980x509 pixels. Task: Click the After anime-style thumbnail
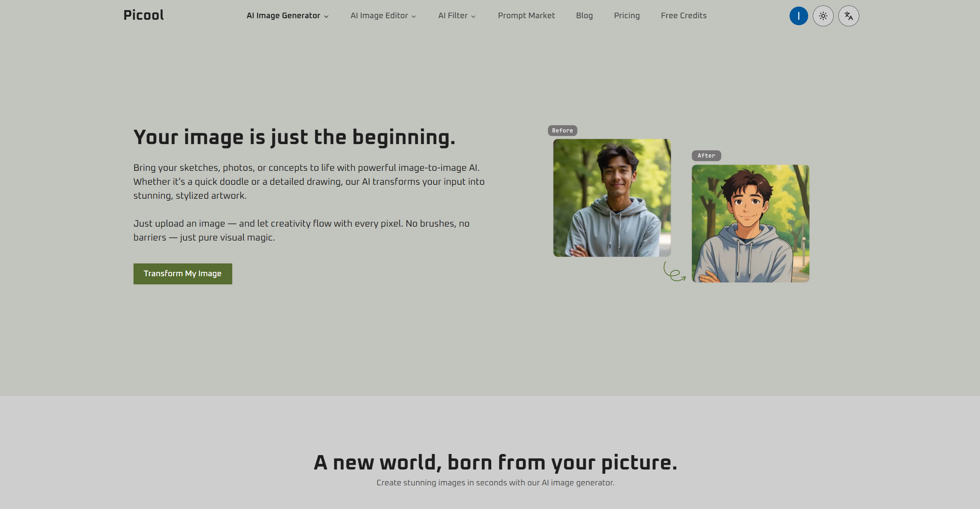[x=750, y=223]
